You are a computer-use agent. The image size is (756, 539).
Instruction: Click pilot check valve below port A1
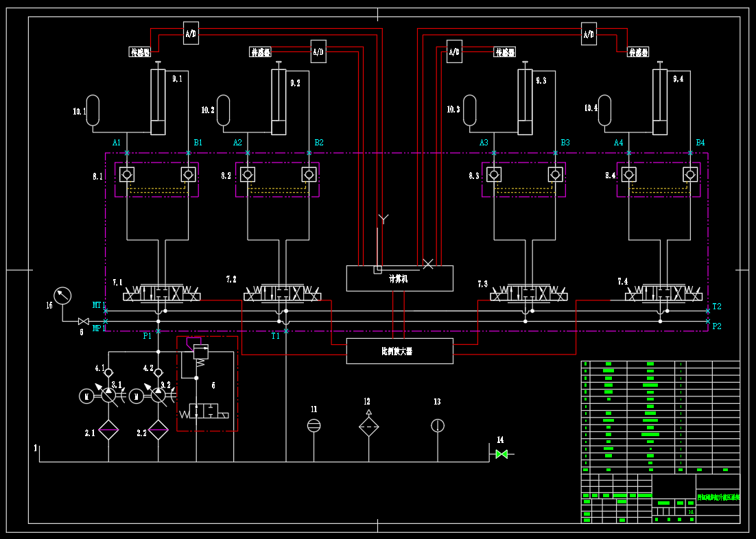tap(127, 175)
